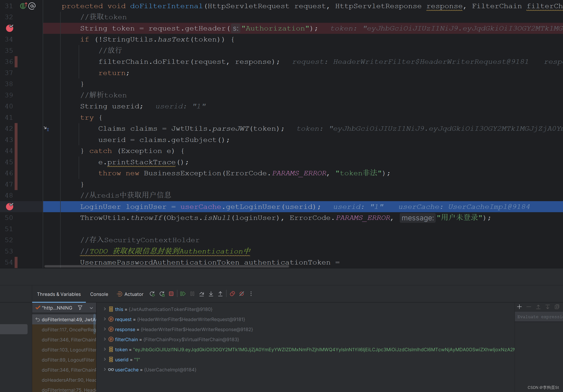This screenshot has height=392, width=563.
Task: Click the smart step gutter icon on line 42
Action: 46,129
